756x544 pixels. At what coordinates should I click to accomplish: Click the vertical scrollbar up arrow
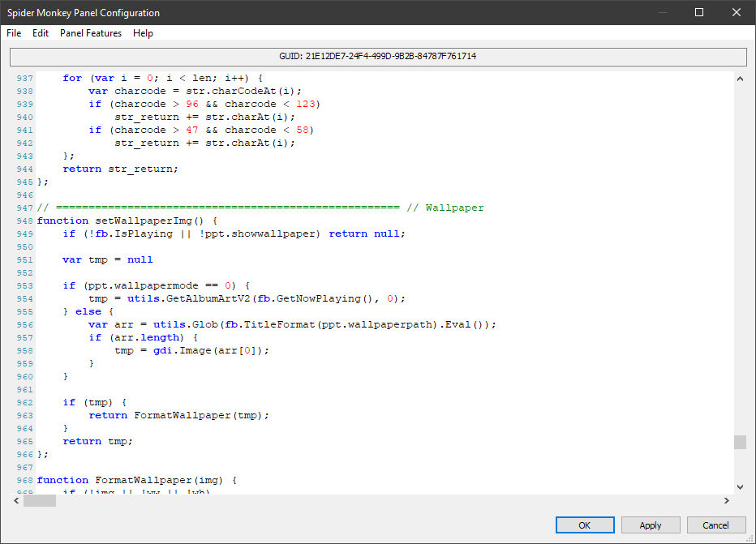pyautogui.click(x=740, y=79)
